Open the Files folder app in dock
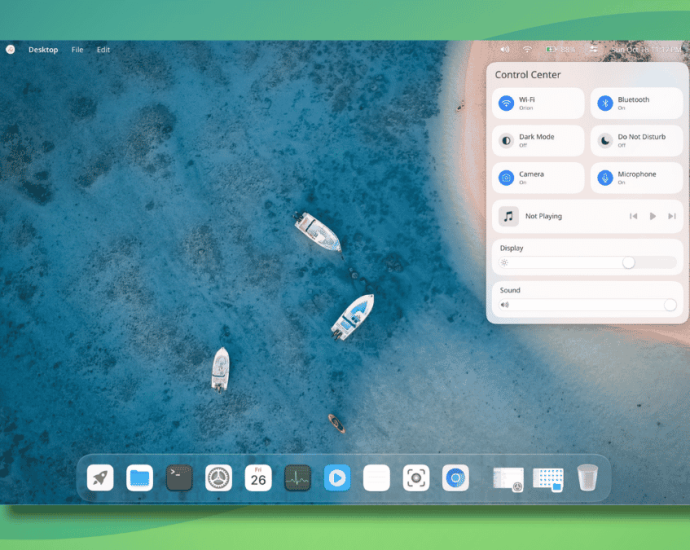Viewport: 690px width, 550px height. pyautogui.click(x=139, y=477)
